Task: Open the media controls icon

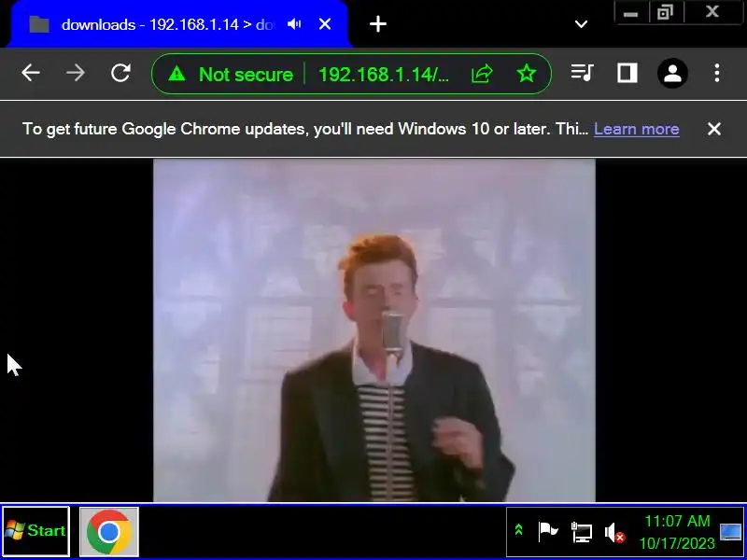Action: 582,73
